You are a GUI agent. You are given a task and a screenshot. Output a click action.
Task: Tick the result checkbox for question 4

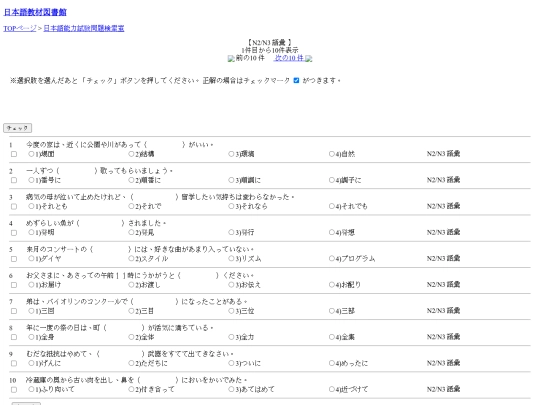click(x=14, y=232)
